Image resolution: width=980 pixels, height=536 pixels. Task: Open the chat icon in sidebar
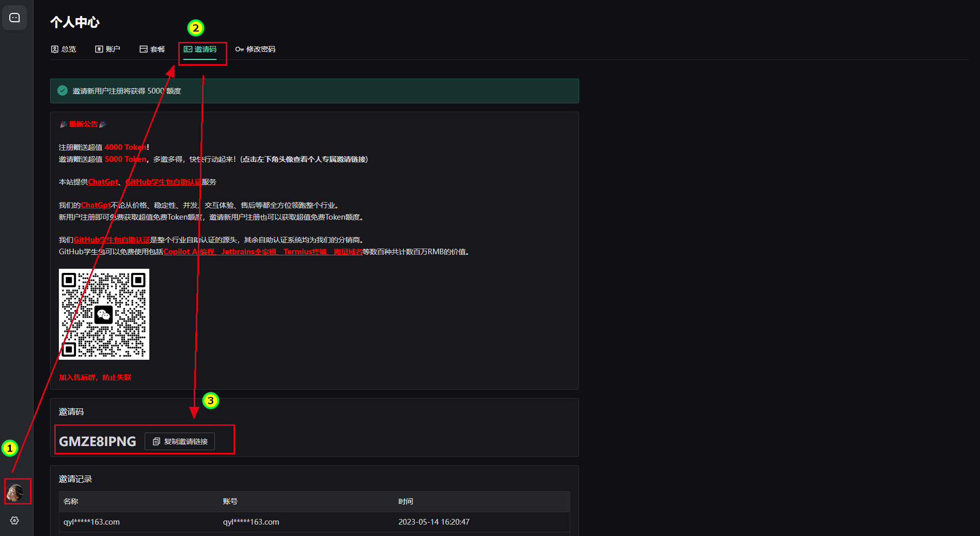[x=14, y=18]
